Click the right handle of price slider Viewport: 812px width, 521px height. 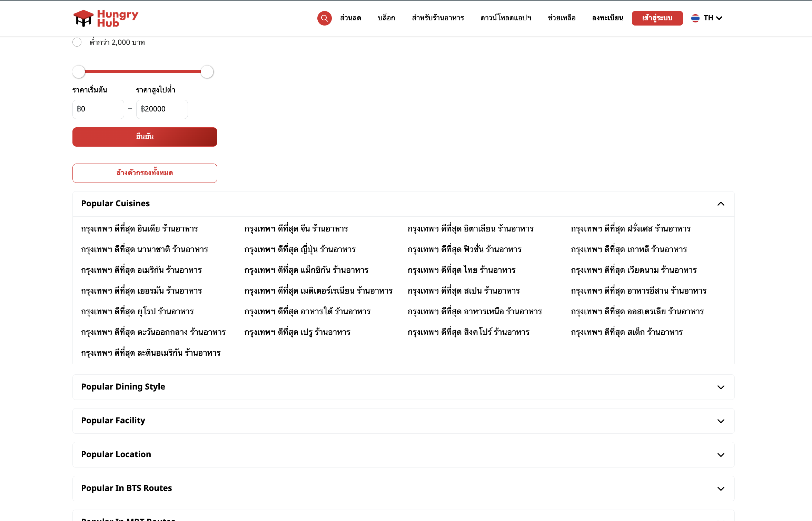(x=207, y=72)
